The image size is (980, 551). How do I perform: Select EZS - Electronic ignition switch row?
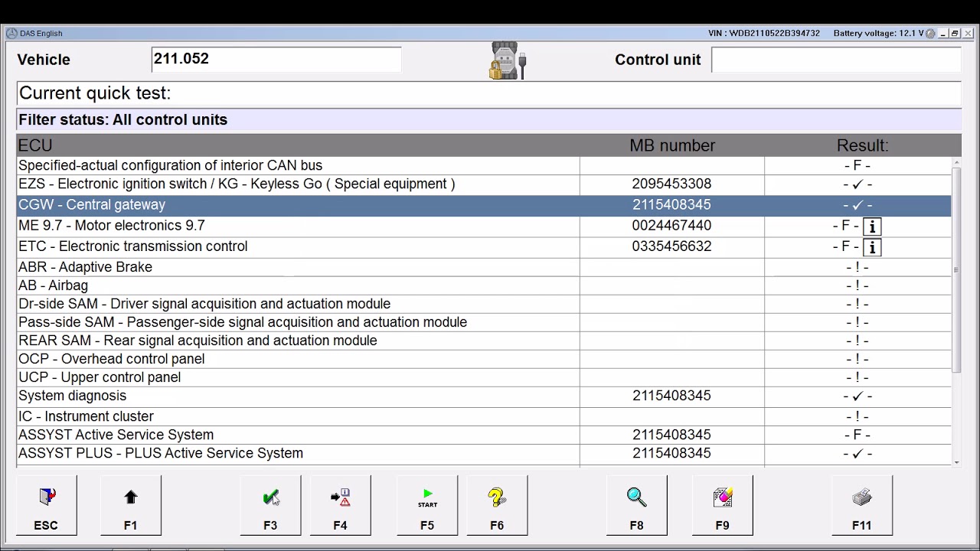tap(484, 184)
